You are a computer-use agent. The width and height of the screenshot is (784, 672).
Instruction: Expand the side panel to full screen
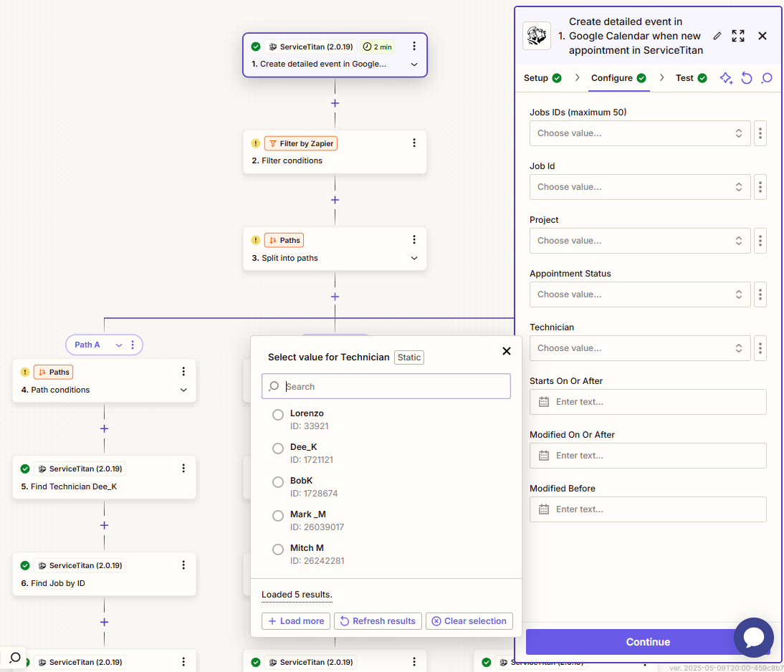coord(738,36)
